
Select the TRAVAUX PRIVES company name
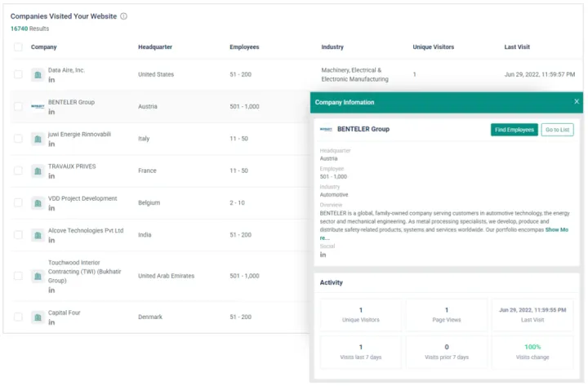(72, 166)
